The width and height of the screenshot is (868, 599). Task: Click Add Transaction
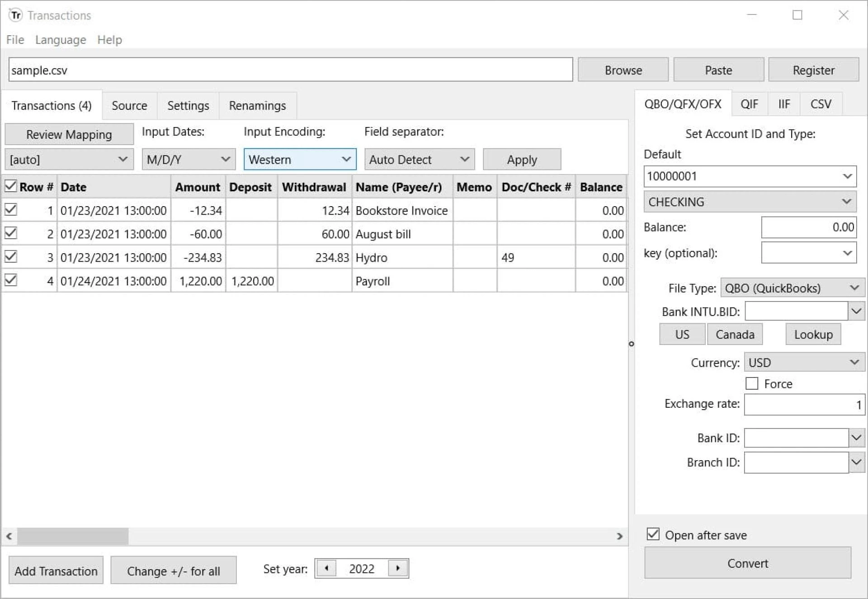tap(56, 570)
